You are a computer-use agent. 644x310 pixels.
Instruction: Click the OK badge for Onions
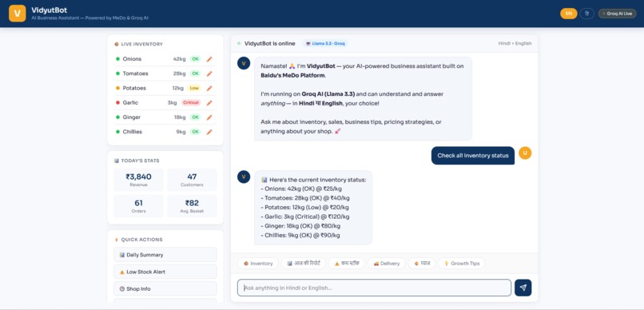tap(195, 59)
